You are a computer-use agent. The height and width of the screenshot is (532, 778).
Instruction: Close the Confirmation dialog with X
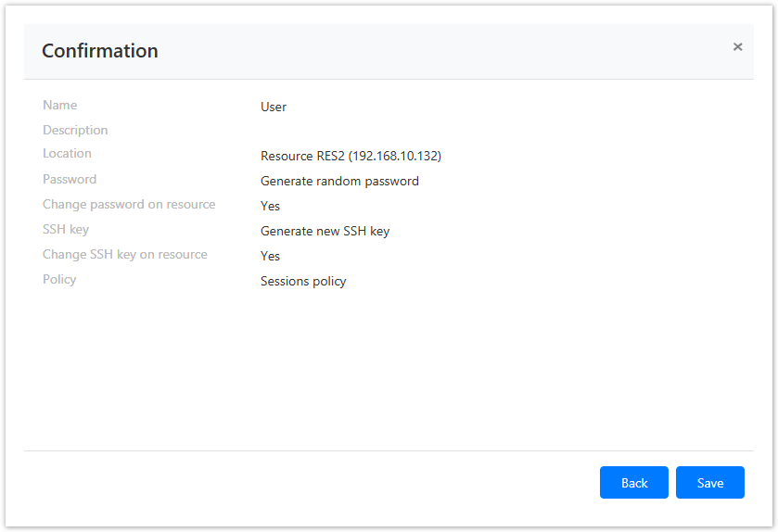point(737,47)
